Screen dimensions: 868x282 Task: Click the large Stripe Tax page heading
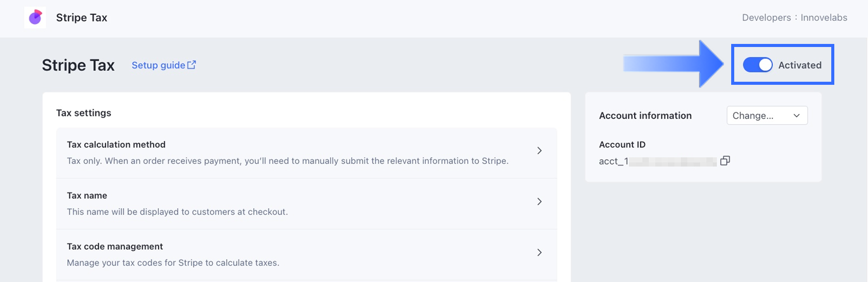78,65
